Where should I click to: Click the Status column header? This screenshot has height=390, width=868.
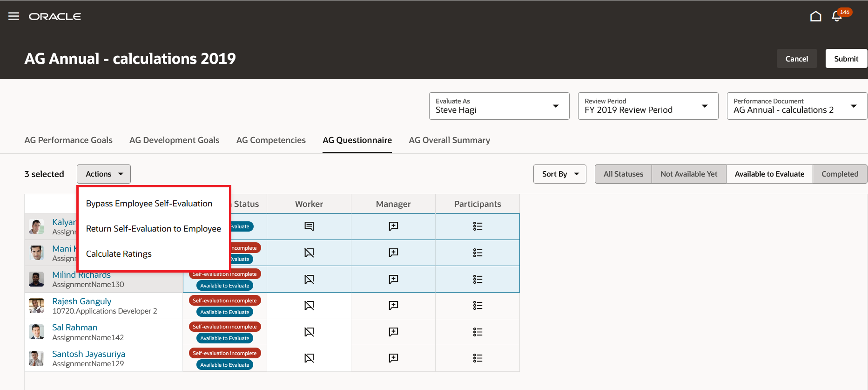(246, 204)
